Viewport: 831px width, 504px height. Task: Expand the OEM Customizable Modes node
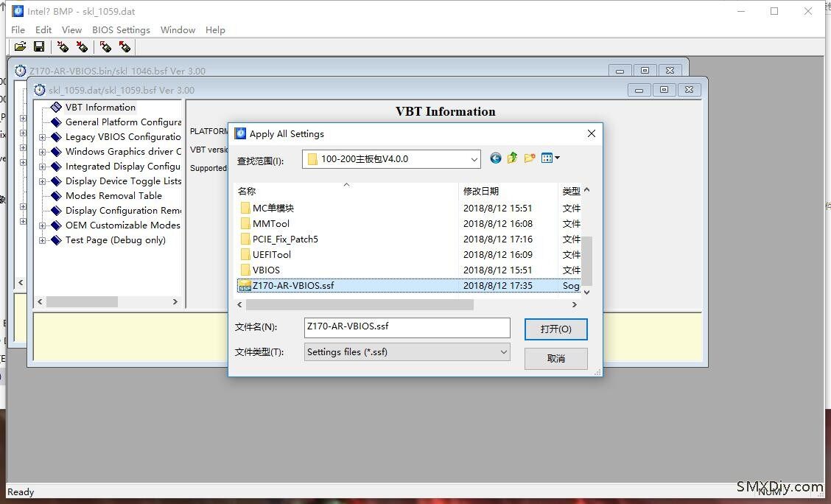[x=43, y=225]
